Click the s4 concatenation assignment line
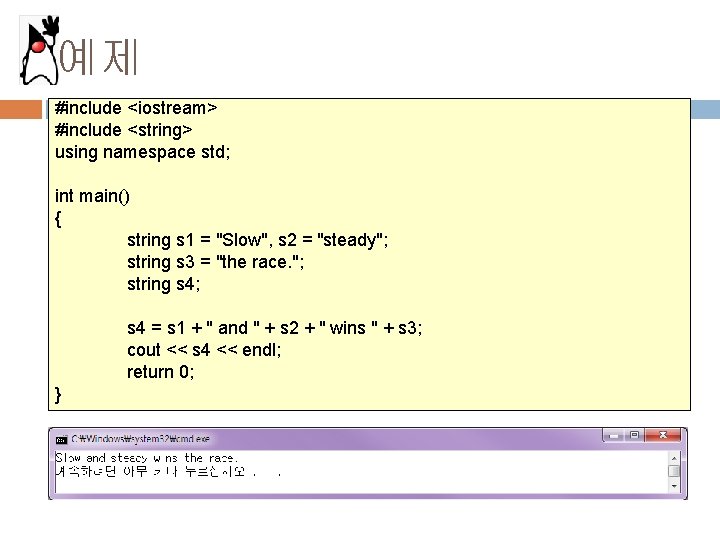720x540 pixels. (275, 328)
